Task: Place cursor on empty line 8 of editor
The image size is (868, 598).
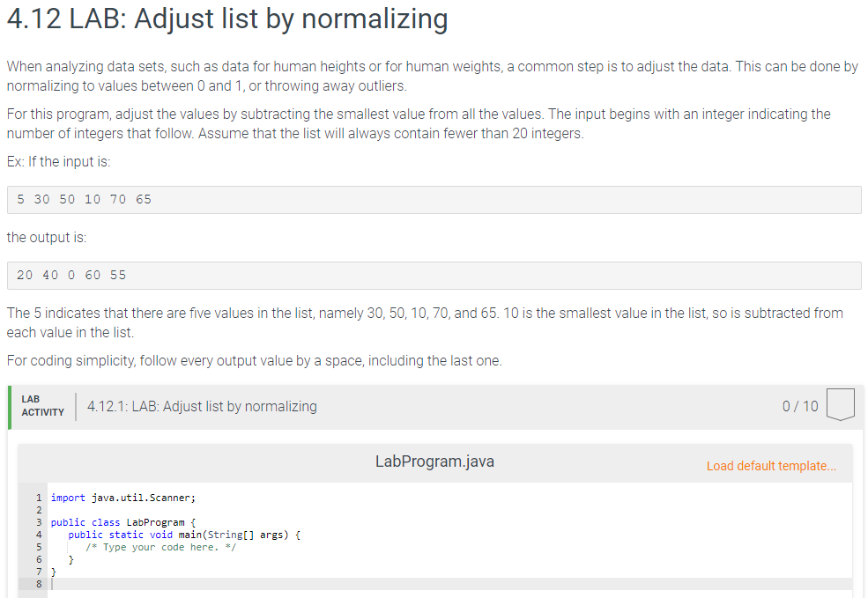Action: tap(449, 584)
